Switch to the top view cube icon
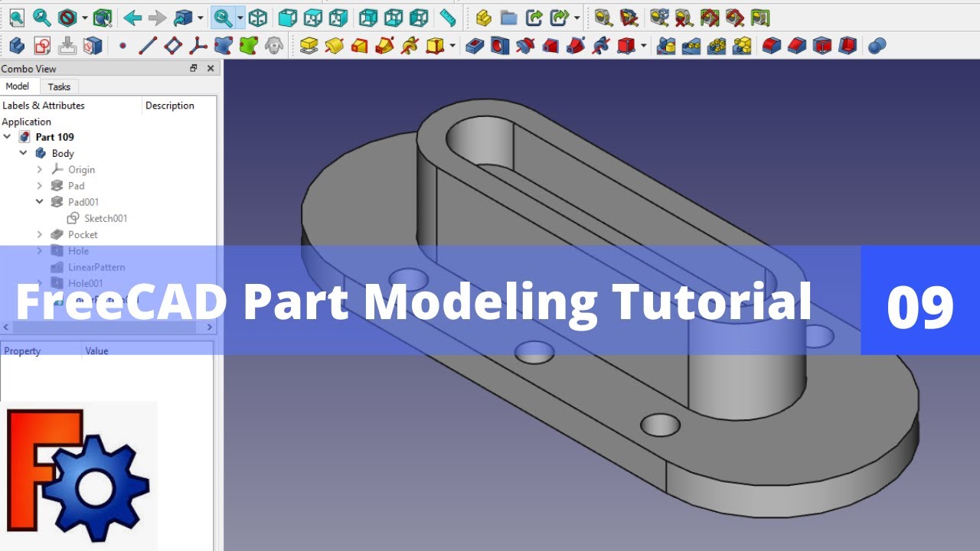 312,17
